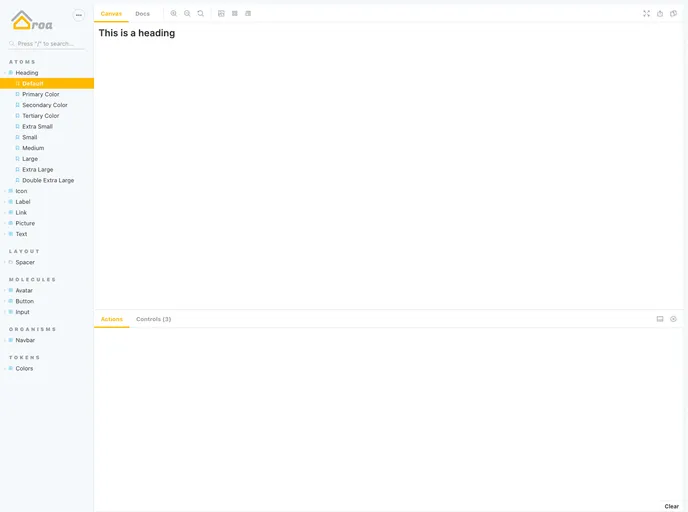Toggle the grid overlay icon
The image size is (688, 512).
click(x=235, y=14)
